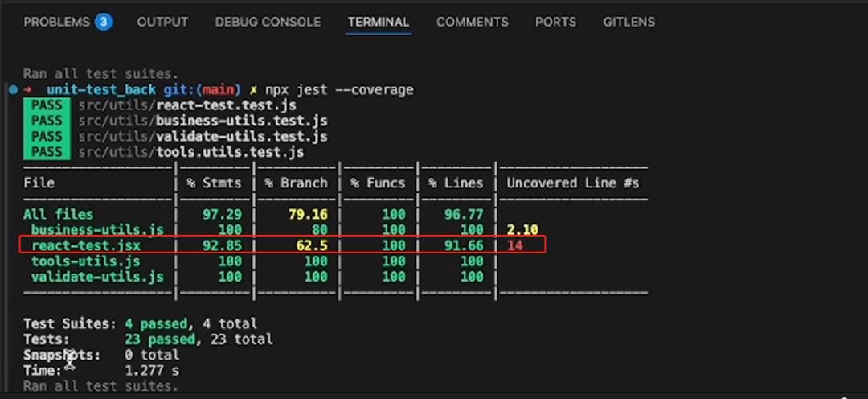The width and height of the screenshot is (868, 399).
Task: Open the PROBLEMS tab
Action: (x=56, y=22)
